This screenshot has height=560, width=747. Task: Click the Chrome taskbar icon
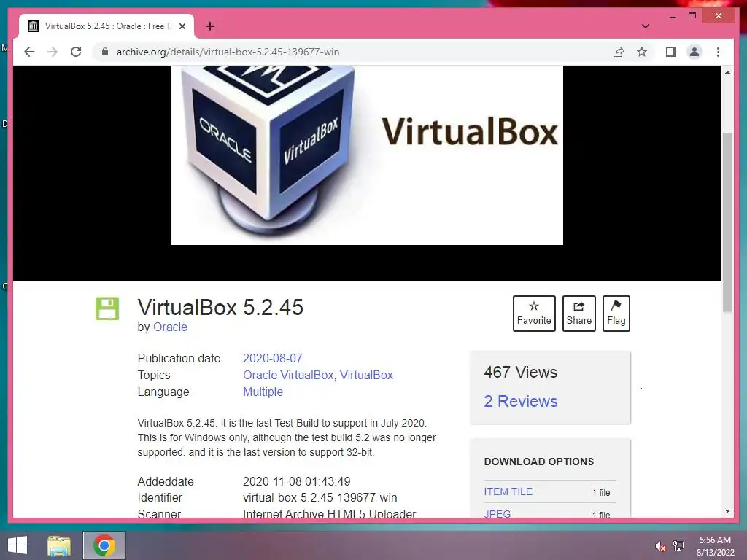[x=104, y=545]
